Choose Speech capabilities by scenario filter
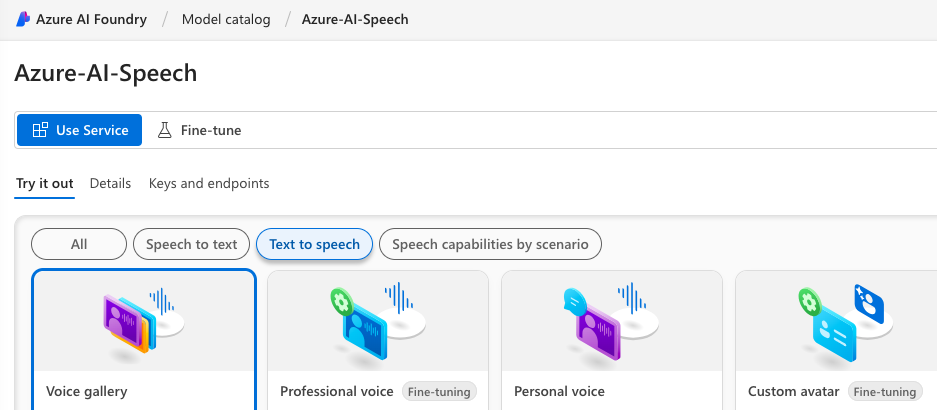Screen dimensions: 937x410 coord(490,244)
